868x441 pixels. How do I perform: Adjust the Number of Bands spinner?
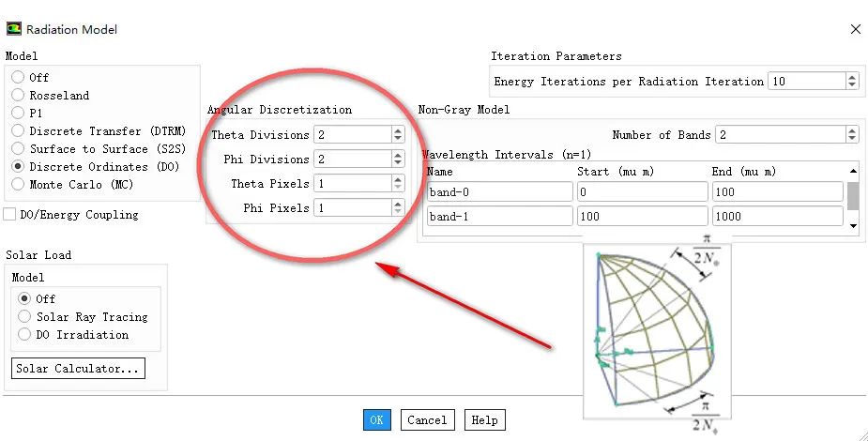[x=851, y=135]
